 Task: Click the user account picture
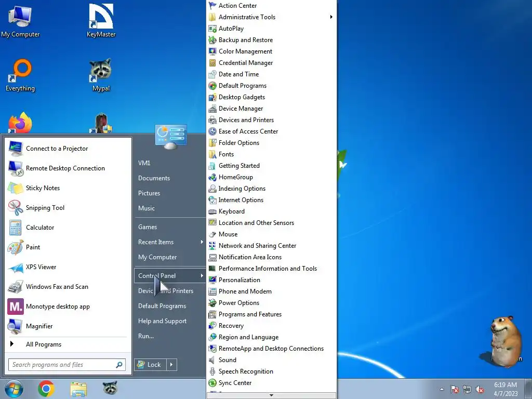(171, 137)
